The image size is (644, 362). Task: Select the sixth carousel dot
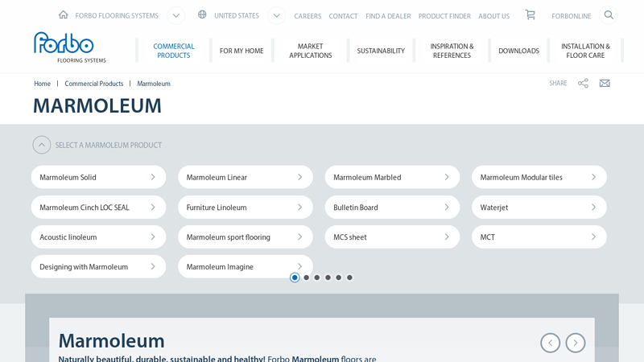pos(349,278)
